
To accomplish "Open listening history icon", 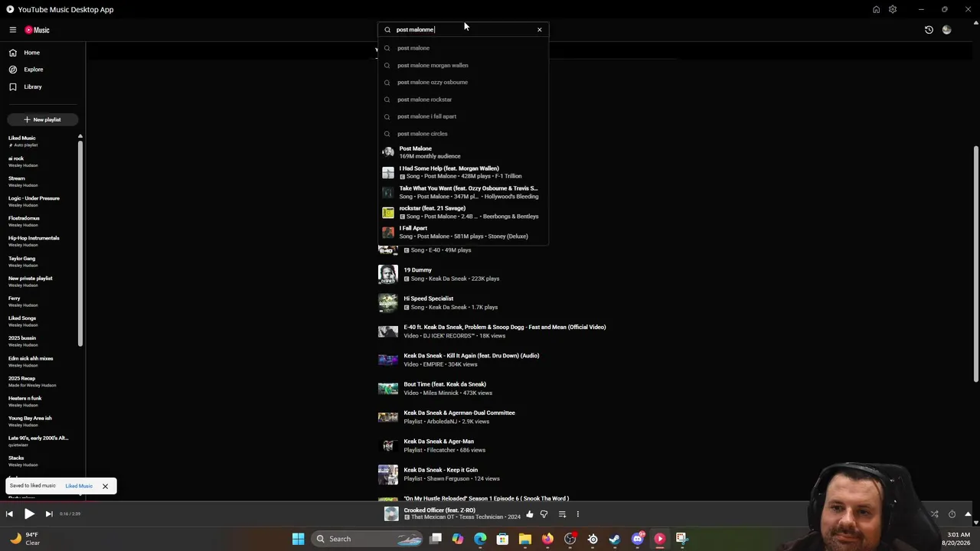I will pyautogui.click(x=929, y=30).
